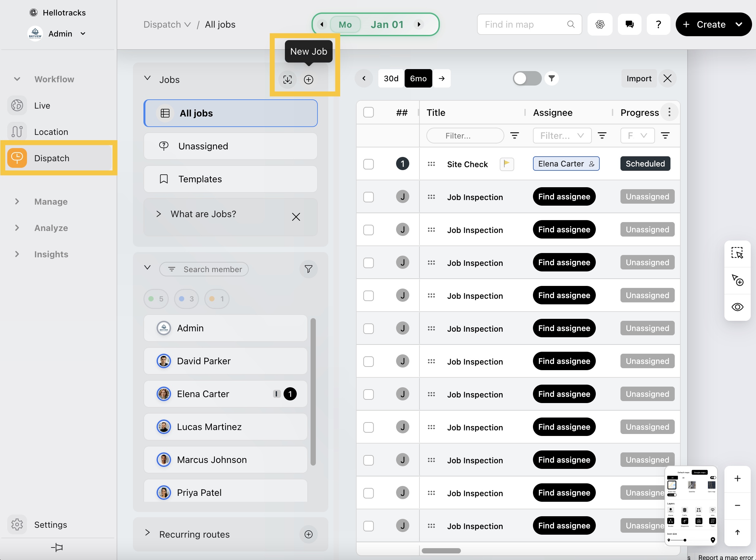The width and height of the screenshot is (756, 560).
Task: Click the Import button
Action: point(639,79)
